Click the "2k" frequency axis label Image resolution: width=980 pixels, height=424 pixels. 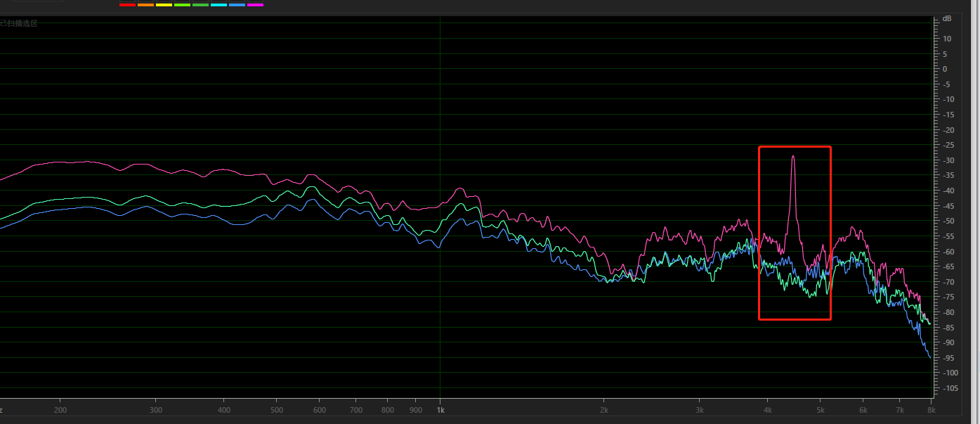(604, 410)
